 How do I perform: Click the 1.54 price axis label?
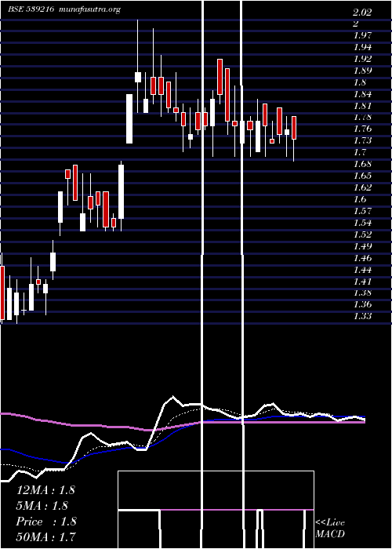(x=362, y=222)
